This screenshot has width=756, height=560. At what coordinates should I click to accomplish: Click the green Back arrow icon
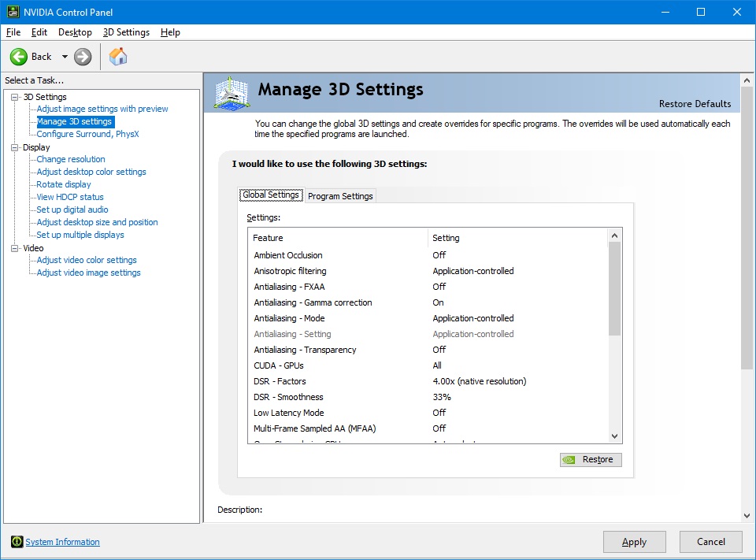point(19,56)
